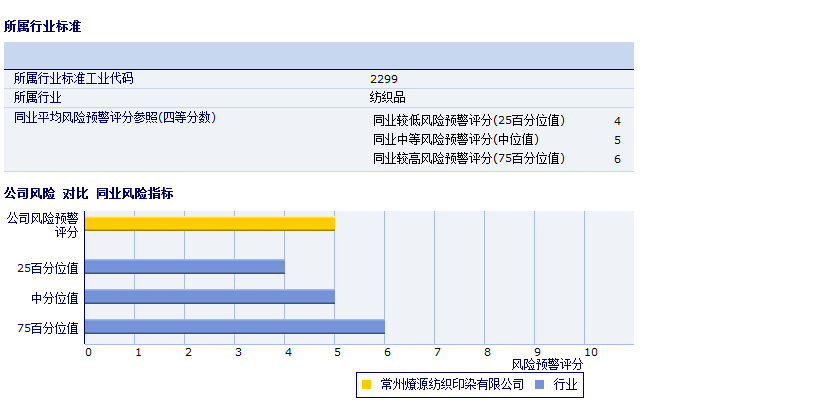This screenshot has width=825, height=413.
Task: Click the 行业 legend label
Action: (565, 384)
